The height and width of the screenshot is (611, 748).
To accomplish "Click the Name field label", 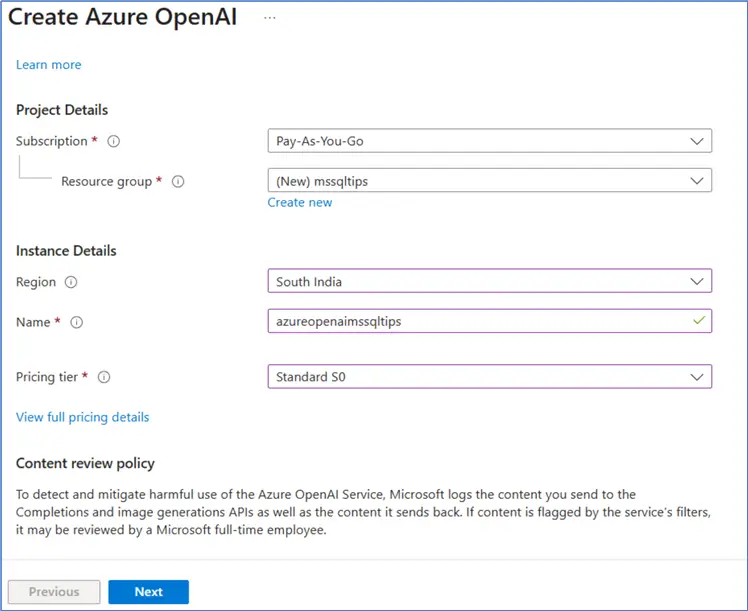I will pos(33,322).
